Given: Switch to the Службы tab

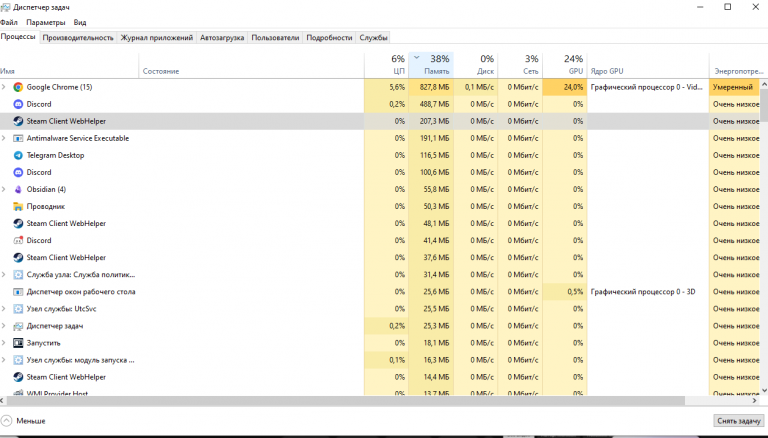Looking at the screenshot, I should [x=373, y=38].
